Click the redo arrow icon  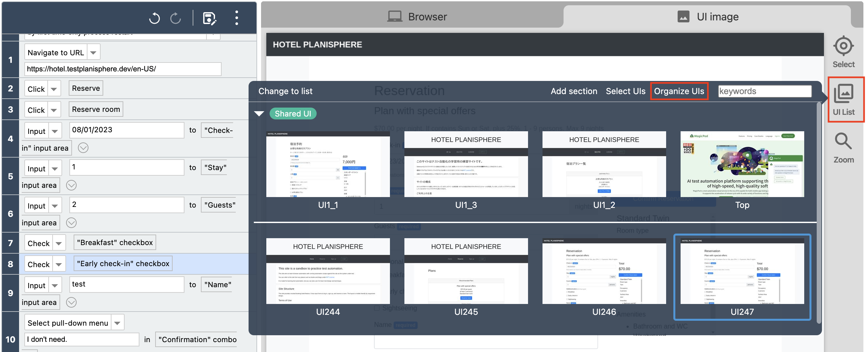[x=175, y=18]
